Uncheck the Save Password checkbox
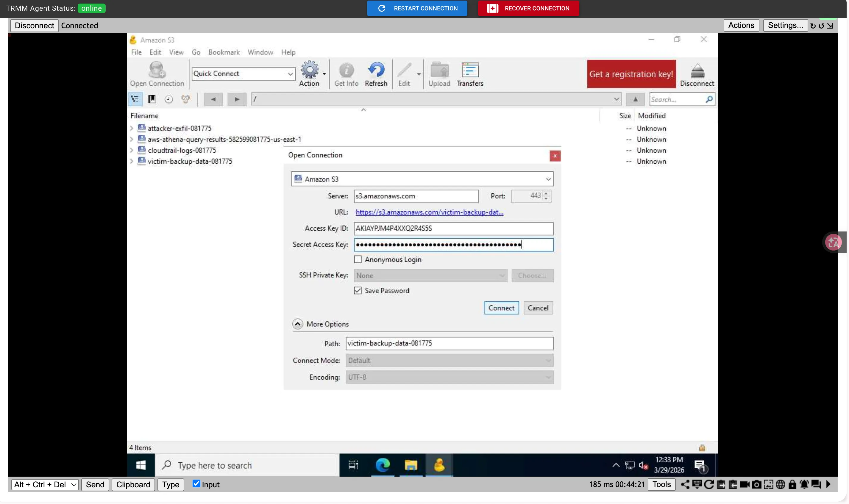The image size is (849, 504). (358, 291)
